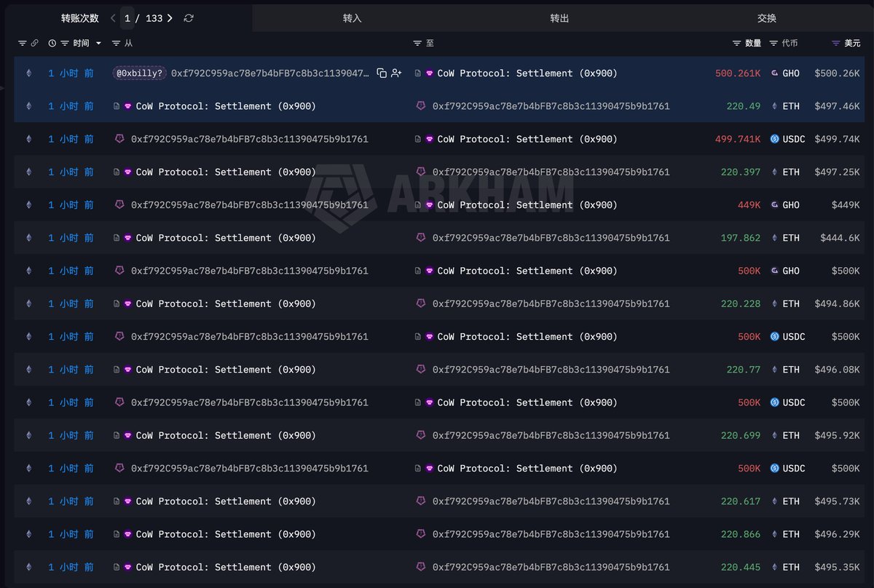Open the filter for the 代币 column
This screenshot has height=588, width=874.
coord(773,44)
